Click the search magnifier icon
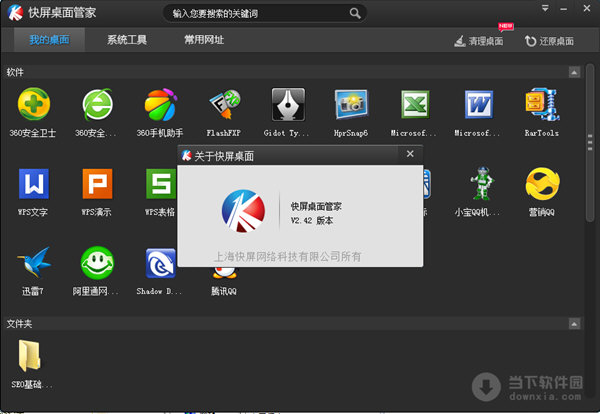This screenshot has height=414, width=600. tap(355, 13)
